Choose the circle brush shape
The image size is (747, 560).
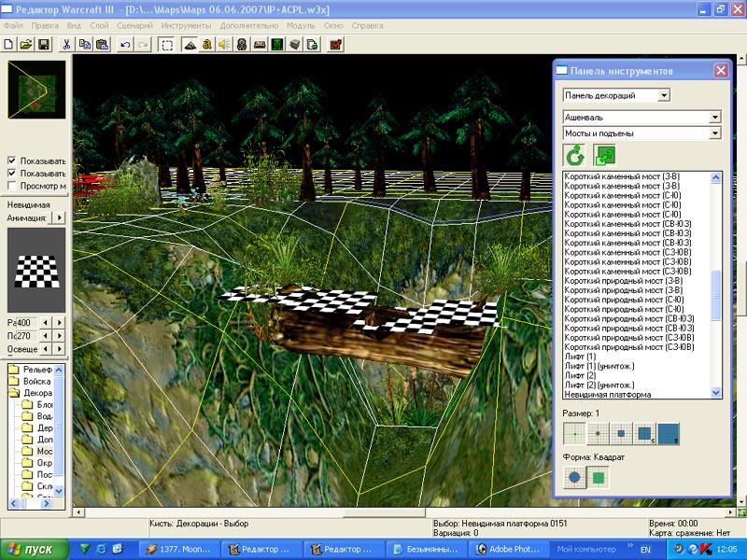click(574, 477)
